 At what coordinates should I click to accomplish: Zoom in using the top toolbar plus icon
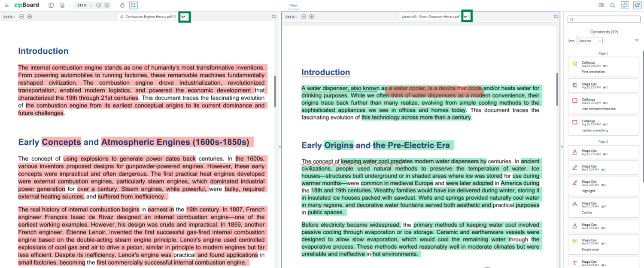(x=107, y=5)
